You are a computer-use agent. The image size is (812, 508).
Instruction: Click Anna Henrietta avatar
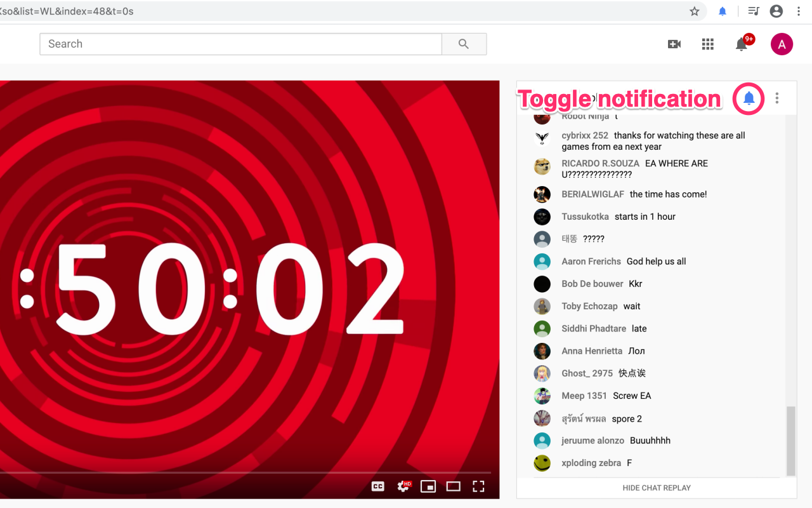542,351
